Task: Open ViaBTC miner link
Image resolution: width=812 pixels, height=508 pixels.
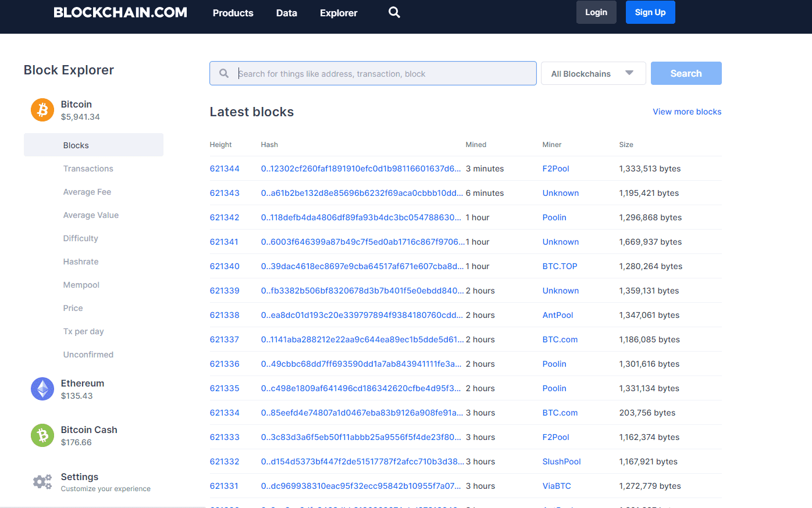Action: click(x=557, y=486)
